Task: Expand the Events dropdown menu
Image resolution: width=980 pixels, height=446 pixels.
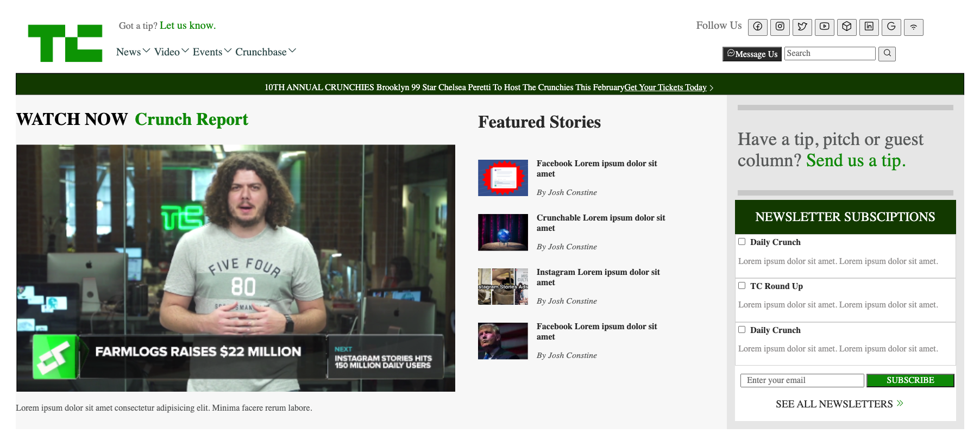Action: tap(211, 52)
